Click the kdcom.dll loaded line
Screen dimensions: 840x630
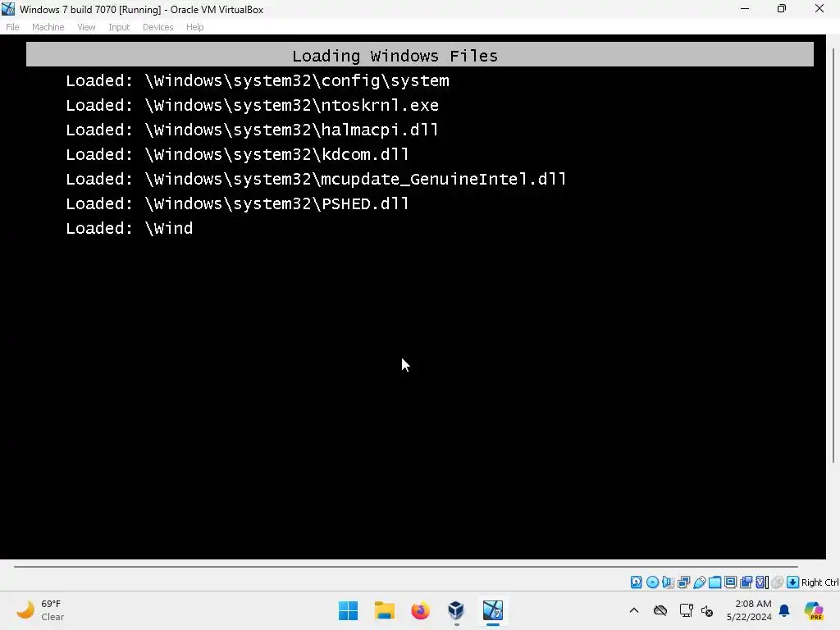pyautogui.click(x=237, y=154)
